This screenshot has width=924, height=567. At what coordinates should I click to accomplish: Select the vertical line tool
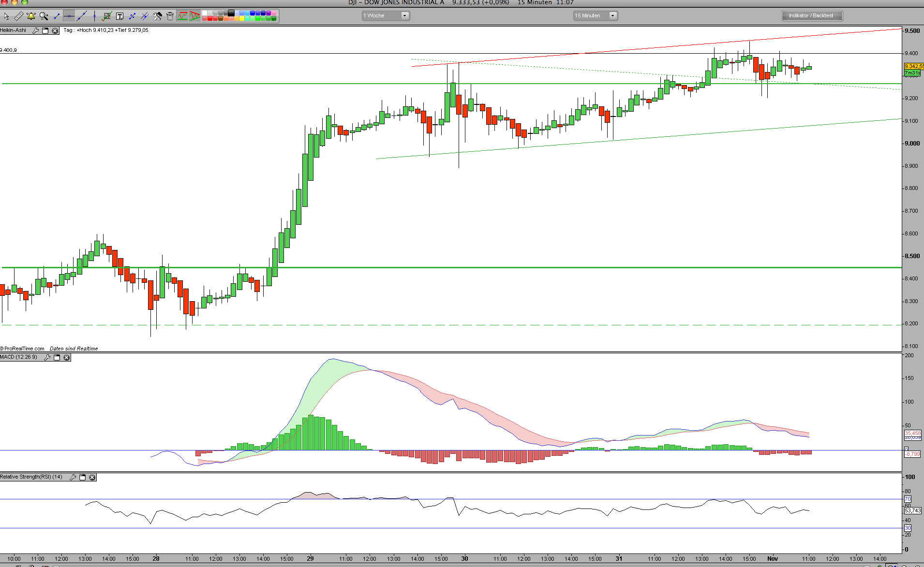[x=94, y=16]
